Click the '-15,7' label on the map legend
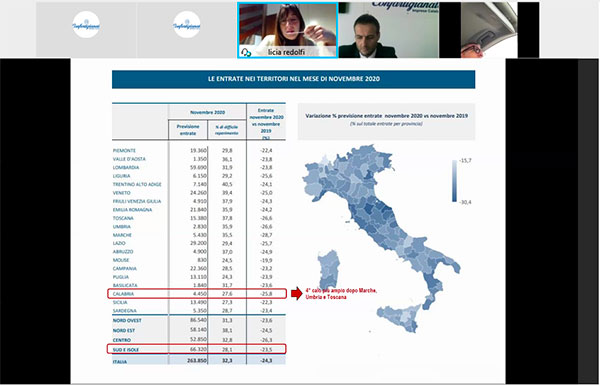 [x=465, y=160]
